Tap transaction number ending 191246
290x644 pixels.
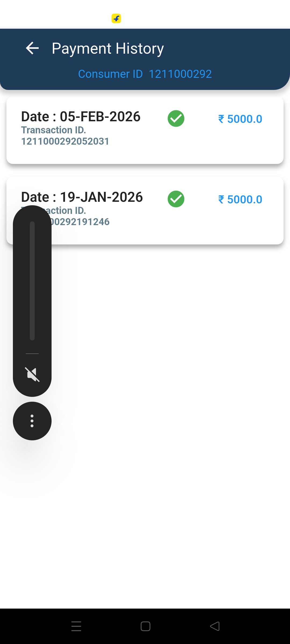pos(81,222)
